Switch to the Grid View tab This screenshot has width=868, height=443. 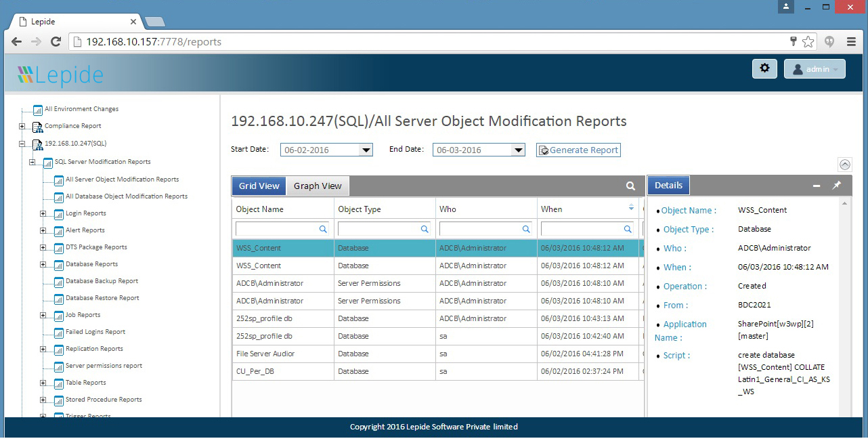click(259, 186)
